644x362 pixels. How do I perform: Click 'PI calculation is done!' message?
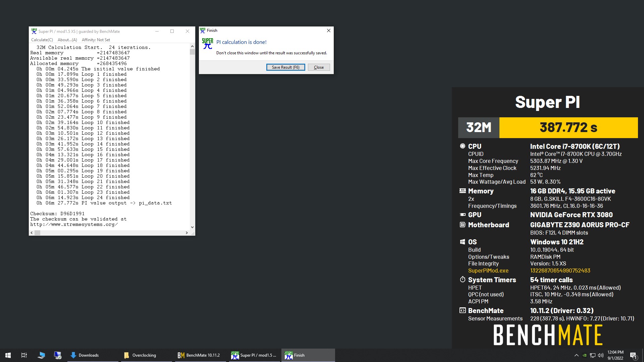coord(241,42)
